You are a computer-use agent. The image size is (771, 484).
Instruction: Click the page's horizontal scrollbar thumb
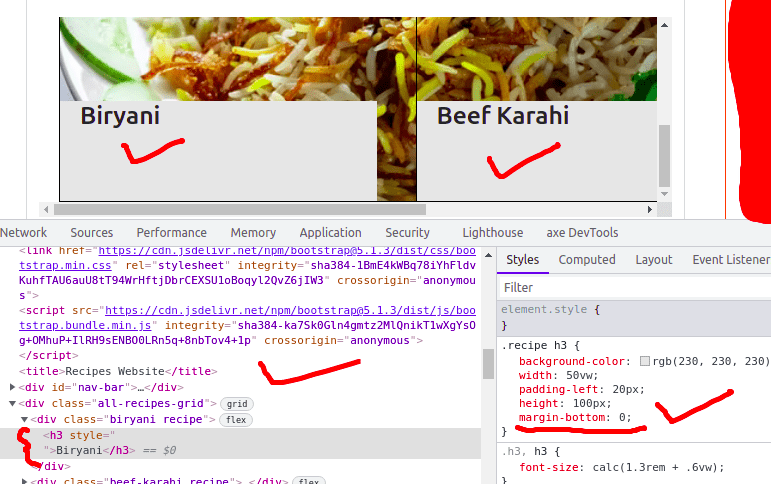240,210
